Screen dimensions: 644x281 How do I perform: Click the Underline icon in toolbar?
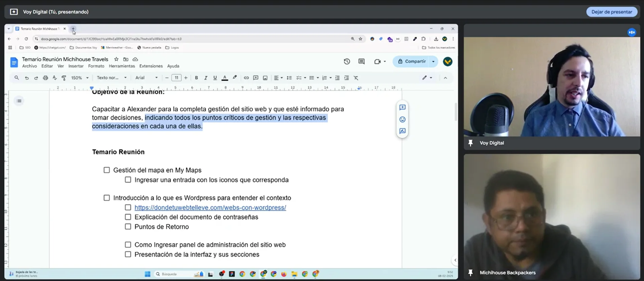click(215, 78)
